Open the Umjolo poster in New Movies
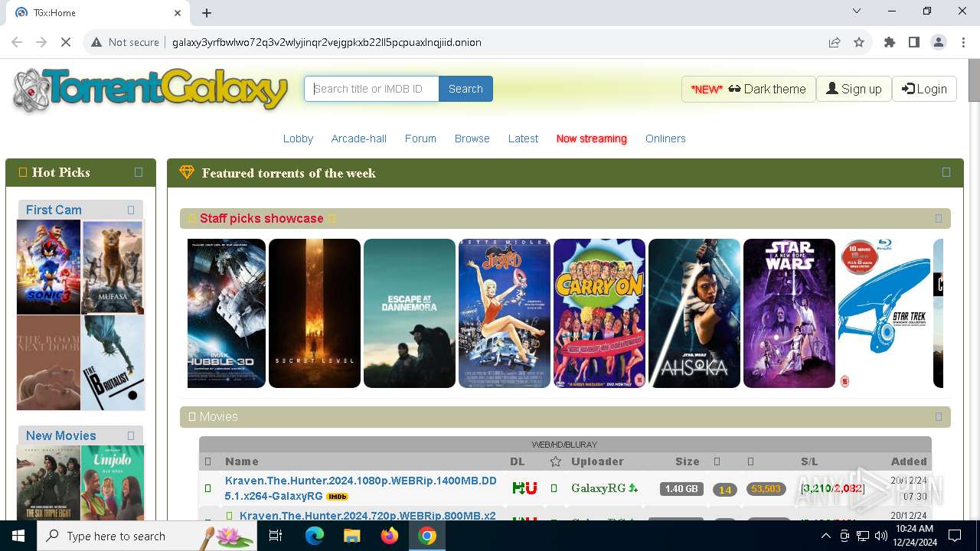This screenshot has width=980, height=551. click(113, 483)
